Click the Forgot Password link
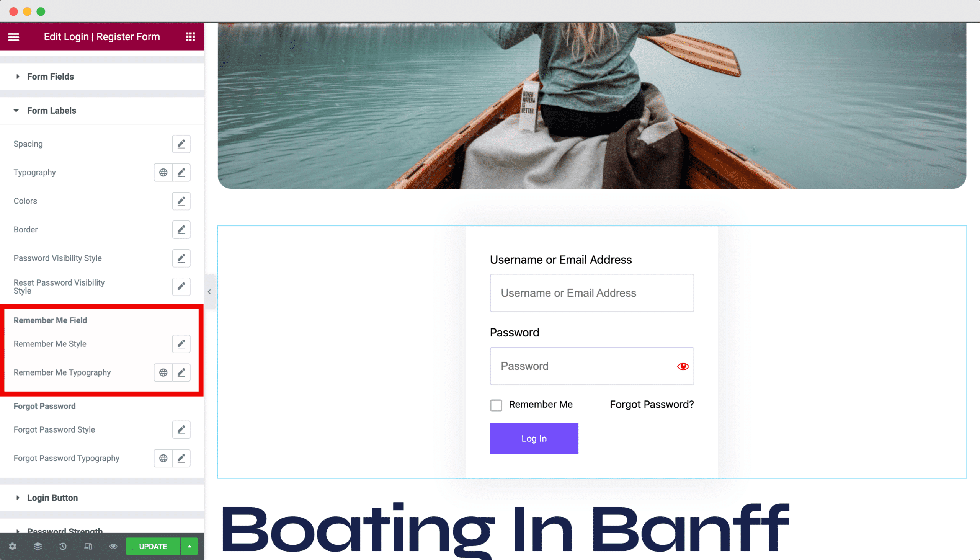 [652, 404]
